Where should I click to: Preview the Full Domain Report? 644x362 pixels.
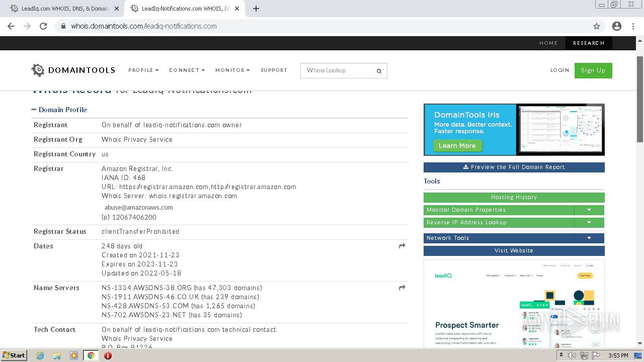[x=514, y=167]
